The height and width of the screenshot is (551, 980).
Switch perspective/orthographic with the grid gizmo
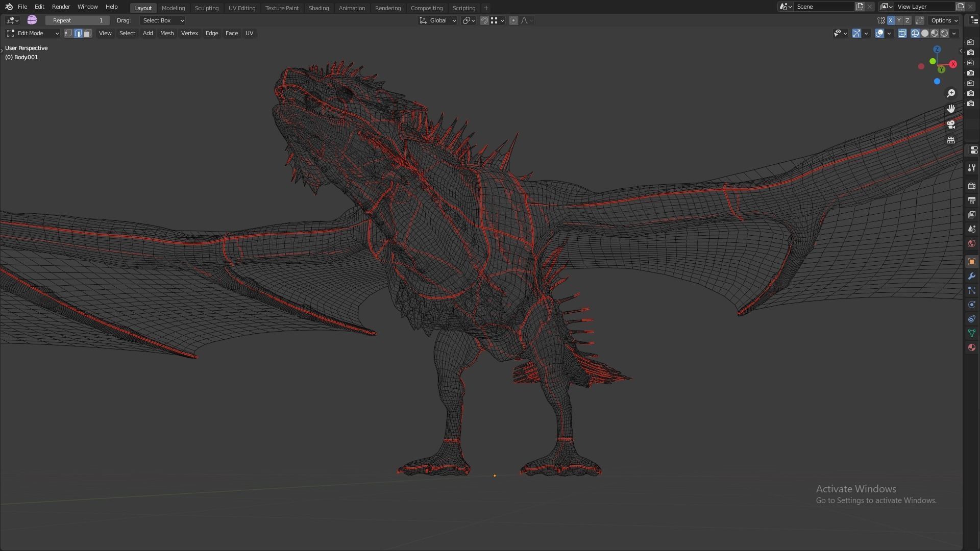click(x=951, y=140)
